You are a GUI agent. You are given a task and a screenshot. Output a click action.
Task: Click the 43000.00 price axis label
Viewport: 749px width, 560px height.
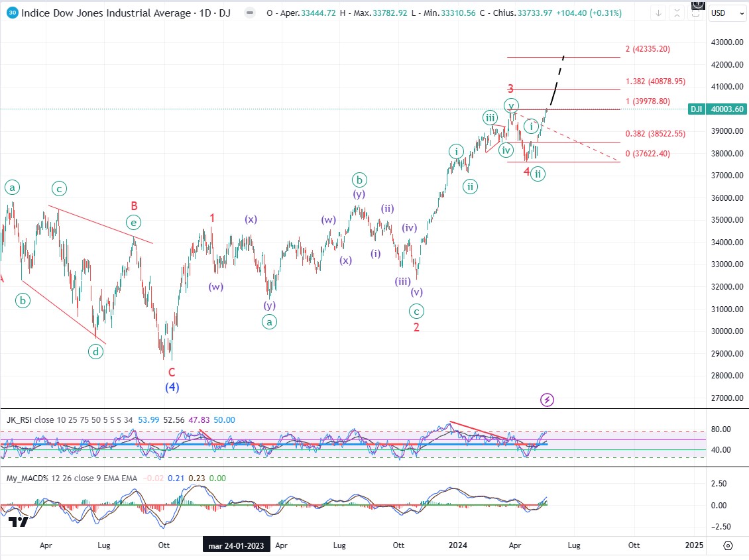[727, 42]
